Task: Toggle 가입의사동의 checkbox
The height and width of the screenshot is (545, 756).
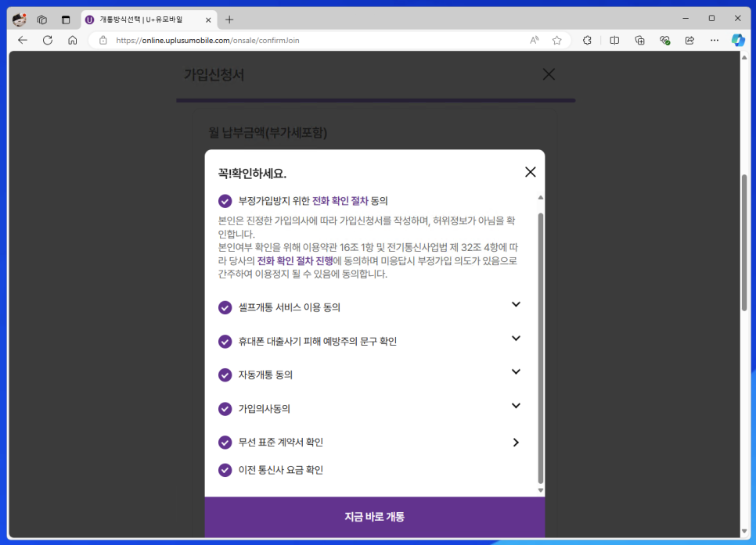Action: tap(225, 409)
